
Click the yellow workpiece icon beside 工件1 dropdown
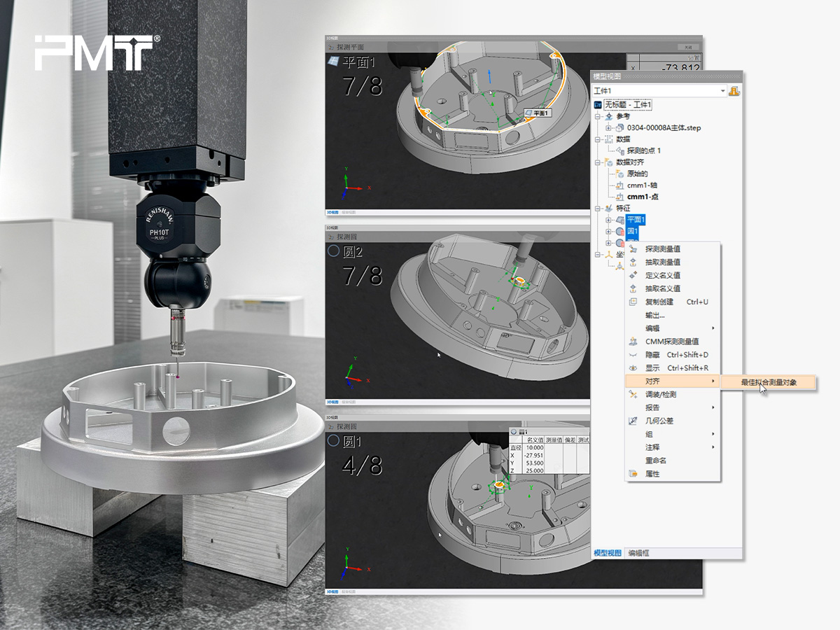pyautogui.click(x=734, y=91)
